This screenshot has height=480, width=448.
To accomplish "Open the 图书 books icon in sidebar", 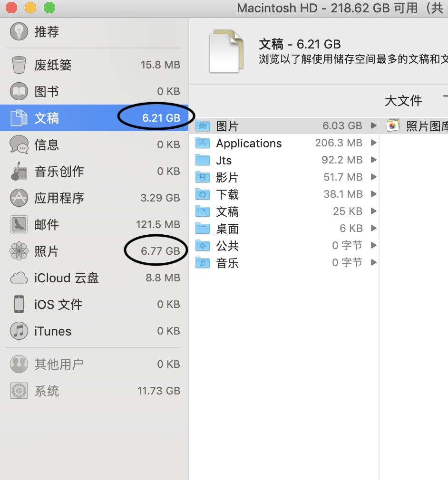I will point(19,91).
